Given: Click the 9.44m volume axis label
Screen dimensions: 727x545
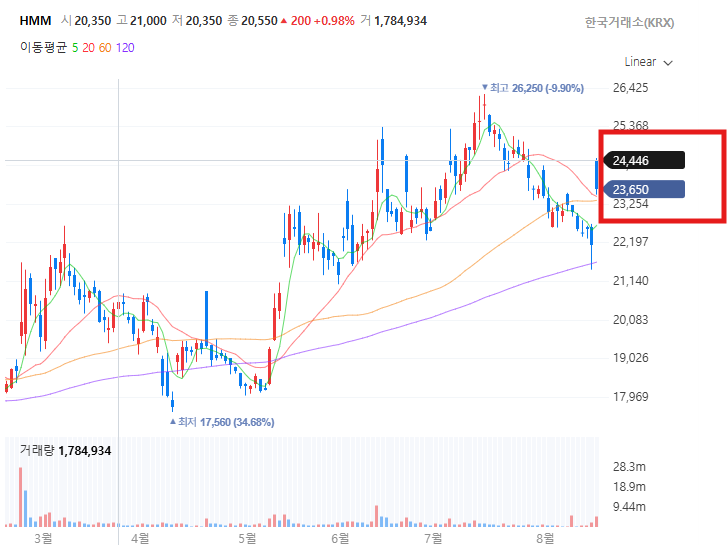Looking at the screenshot, I should [629, 507].
